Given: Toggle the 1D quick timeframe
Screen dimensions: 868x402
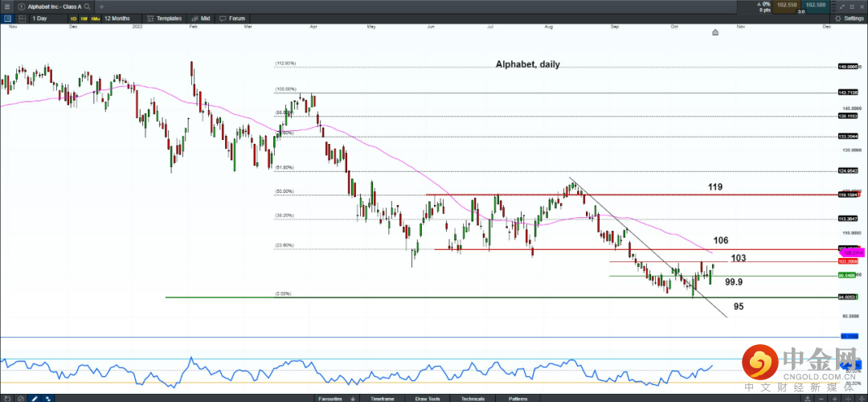Looking at the screenshot, I should click(x=73, y=18).
